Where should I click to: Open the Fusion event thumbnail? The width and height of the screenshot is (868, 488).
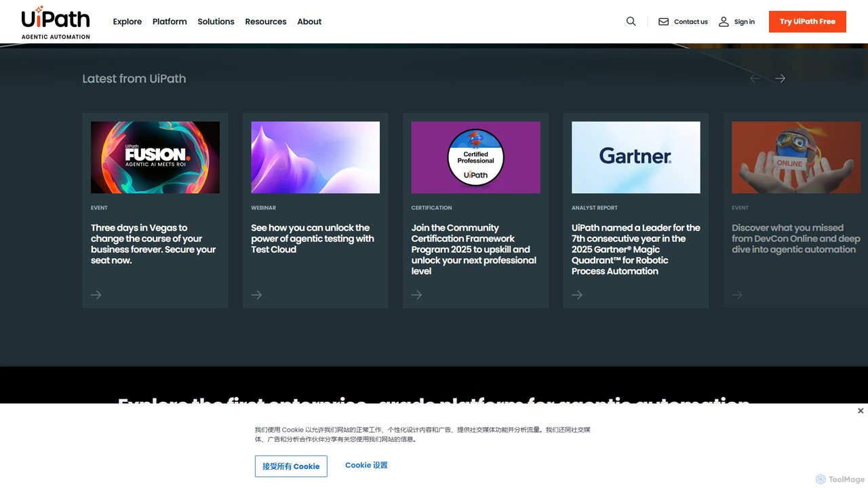[155, 157]
